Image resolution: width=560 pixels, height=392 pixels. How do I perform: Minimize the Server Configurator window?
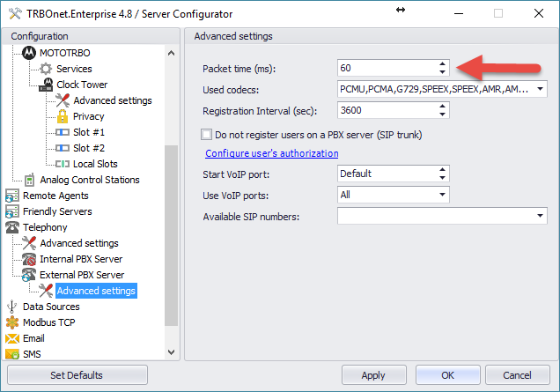[459, 13]
